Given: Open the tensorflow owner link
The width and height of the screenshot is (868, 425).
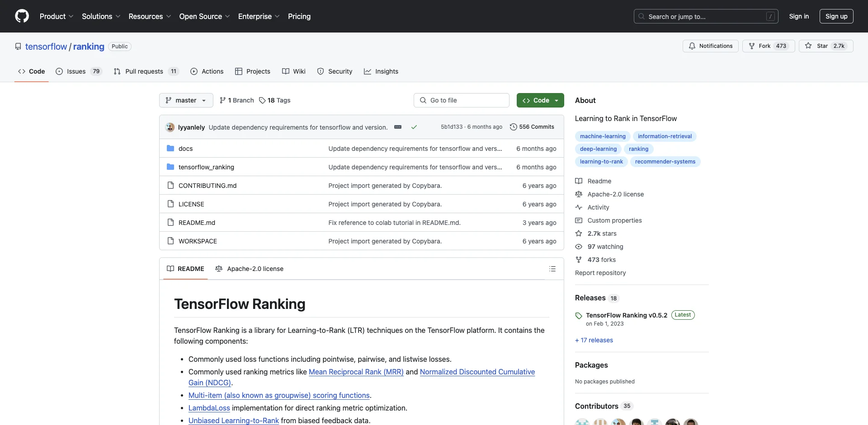Looking at the screenshot, I should click(x=46, y=47).
